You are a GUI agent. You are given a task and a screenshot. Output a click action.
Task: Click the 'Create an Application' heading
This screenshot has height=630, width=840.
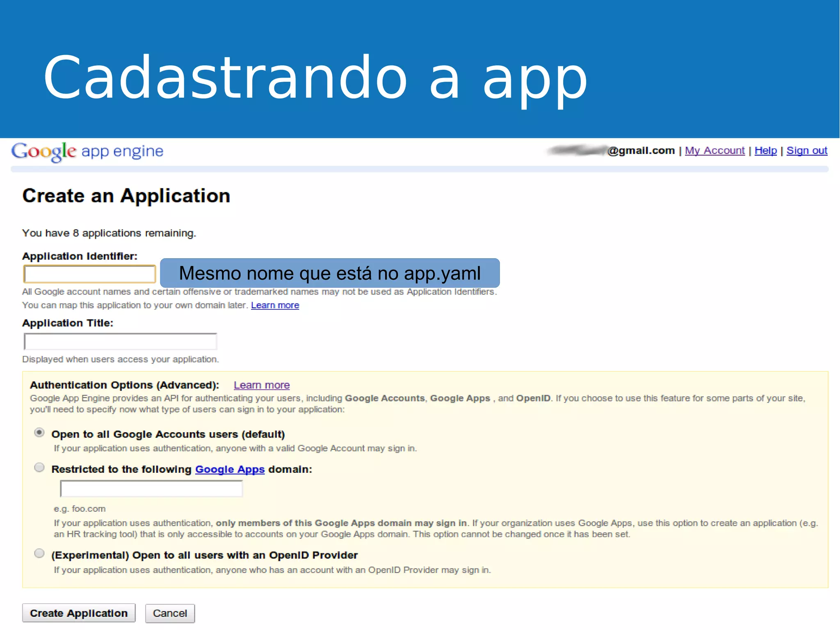pos(126,196)
